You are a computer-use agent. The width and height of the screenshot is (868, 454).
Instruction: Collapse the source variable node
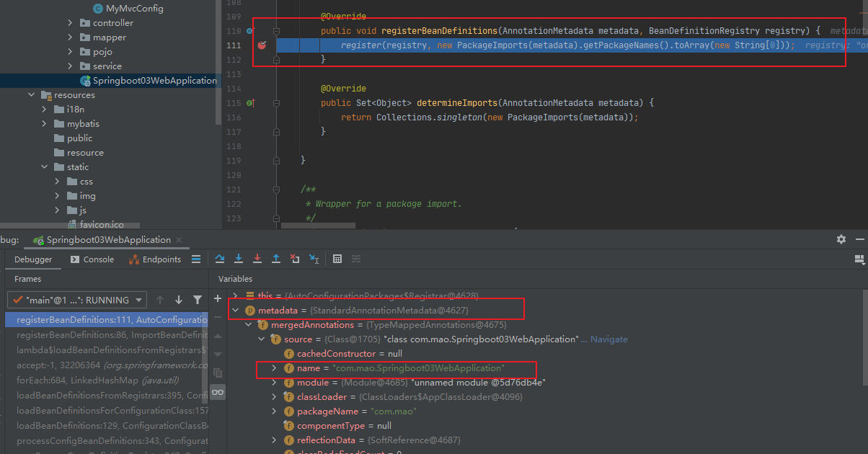[x=261, y=339]
